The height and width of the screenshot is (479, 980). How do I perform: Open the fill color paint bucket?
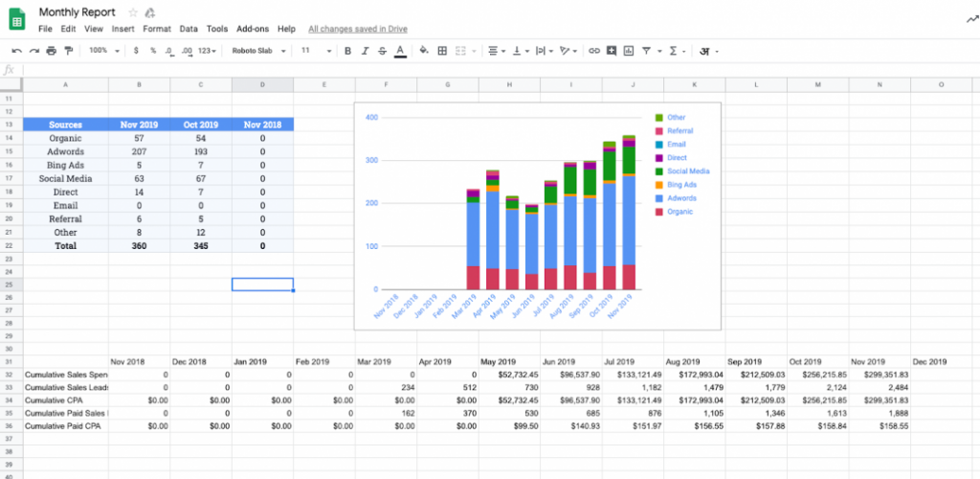[x=424, y=51]
